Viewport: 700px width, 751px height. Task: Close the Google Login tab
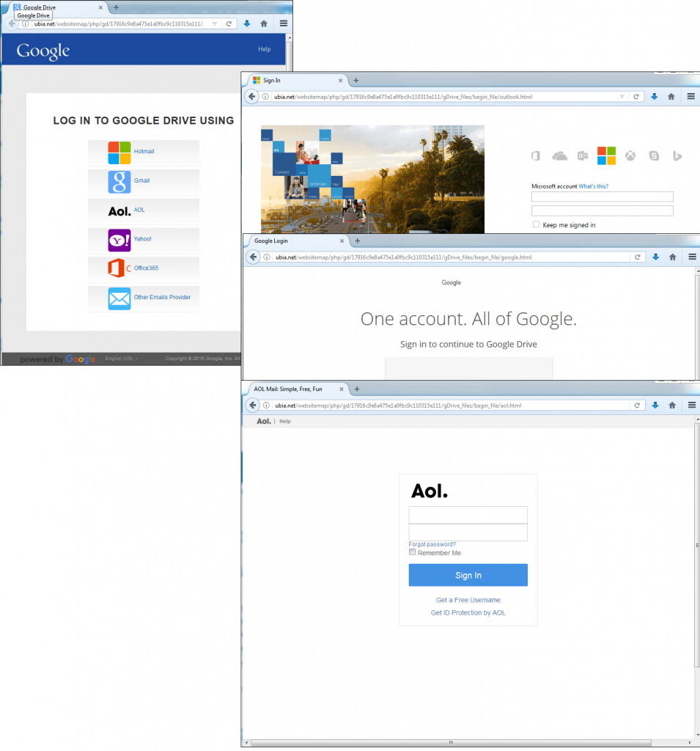342,241
